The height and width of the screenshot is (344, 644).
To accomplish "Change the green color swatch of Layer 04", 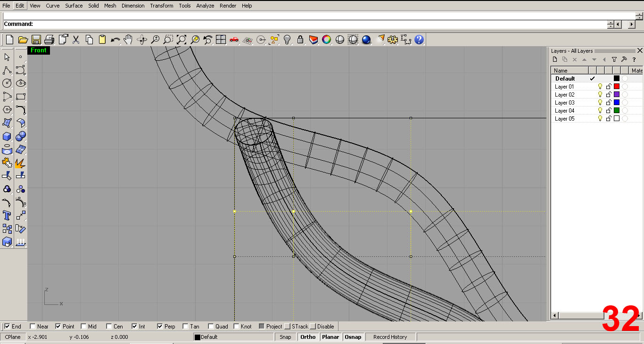I will click(x=617, y=111).
